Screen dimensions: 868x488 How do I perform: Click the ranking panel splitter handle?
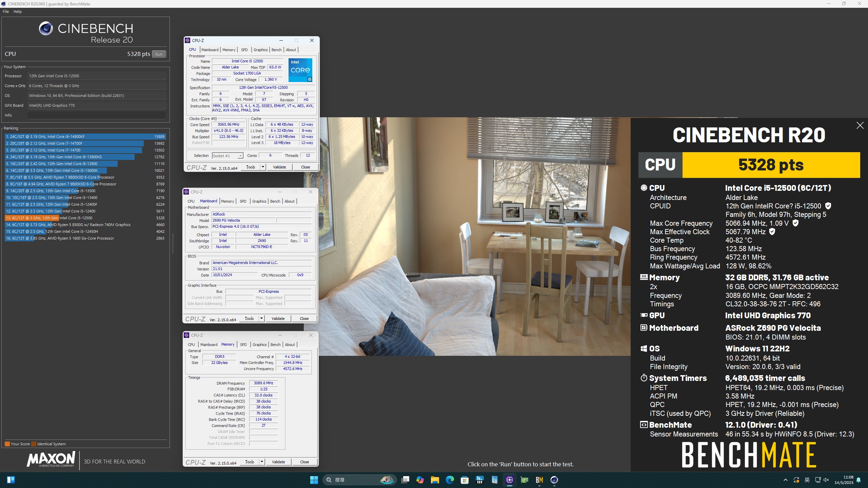coord(173,243)
